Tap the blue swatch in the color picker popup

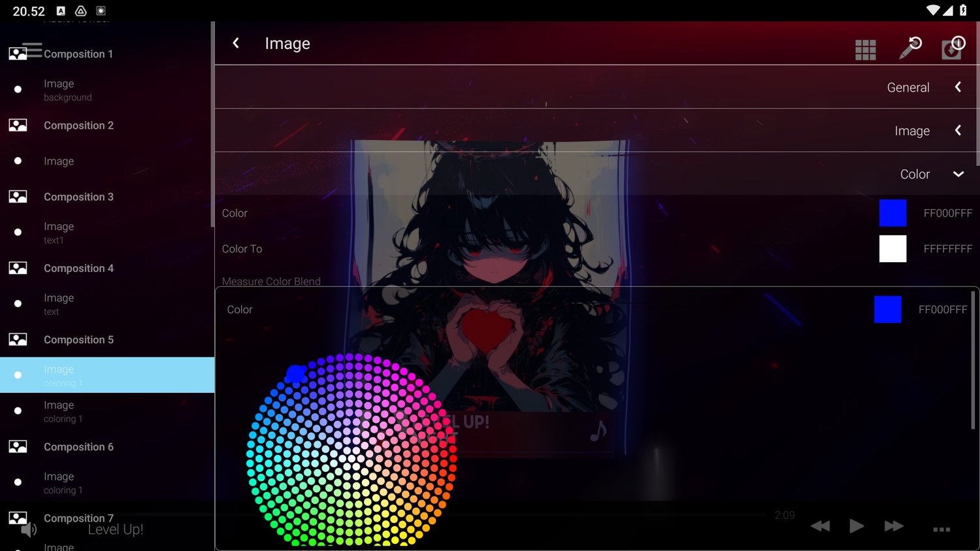click(x=887, y=309)
